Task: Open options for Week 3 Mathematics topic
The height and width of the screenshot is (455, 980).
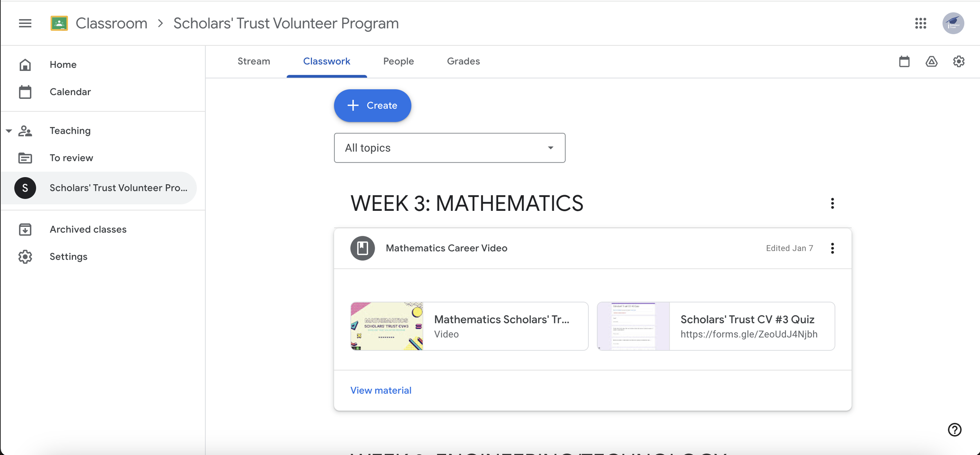Action: [x=832, y=203]
